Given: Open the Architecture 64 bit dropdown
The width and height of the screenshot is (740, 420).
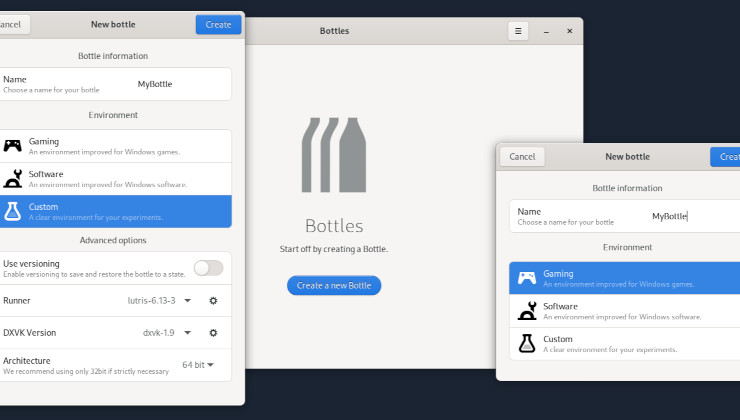Looking at the screenshot, I should pos(198,365).
